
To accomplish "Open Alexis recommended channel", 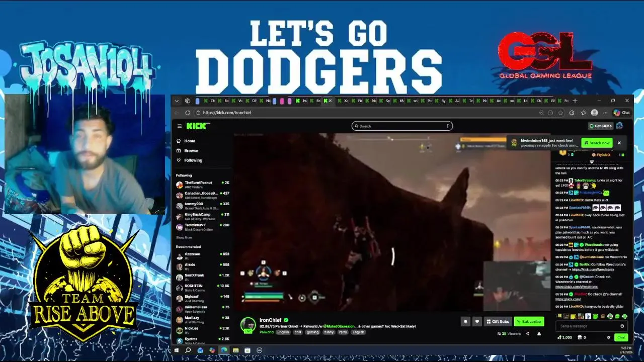I will click(x=203, y=266).
